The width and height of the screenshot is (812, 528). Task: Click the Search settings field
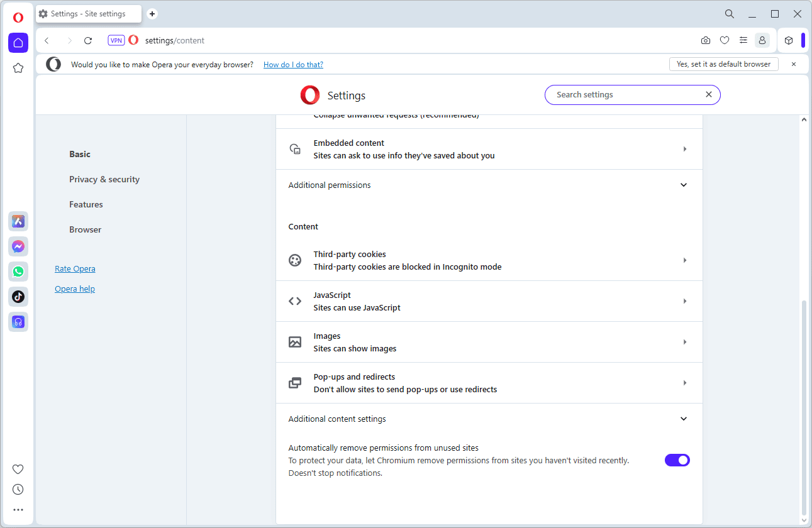pos(626,95)
